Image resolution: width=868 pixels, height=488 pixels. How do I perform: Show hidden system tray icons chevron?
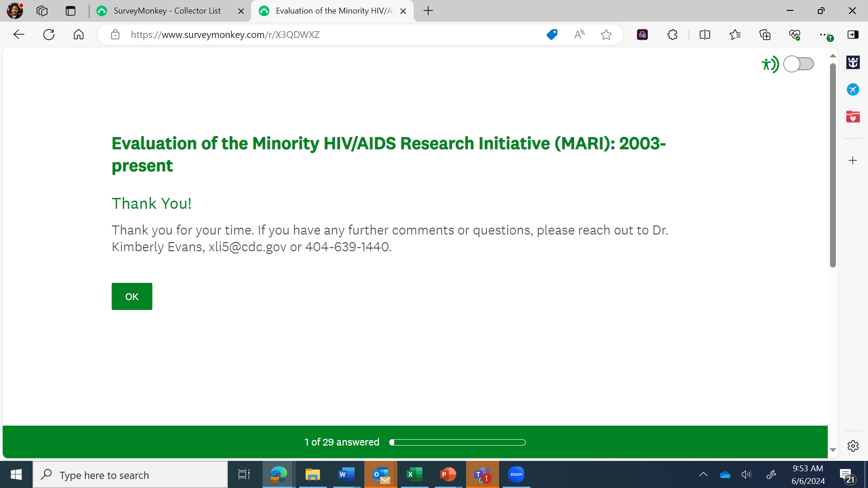coord(703,474)
